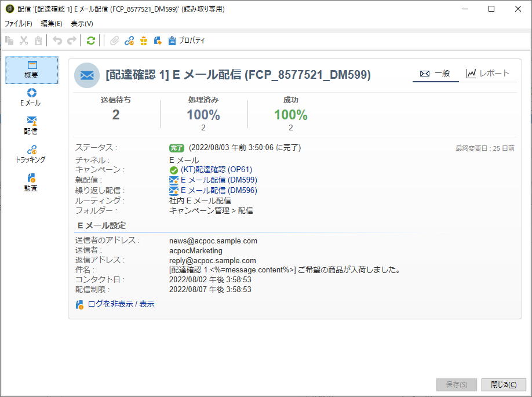The height and width of the screenshot is (397, 532).
Task: Click the 社内 E メール配信 routing value
Action: 200,201
